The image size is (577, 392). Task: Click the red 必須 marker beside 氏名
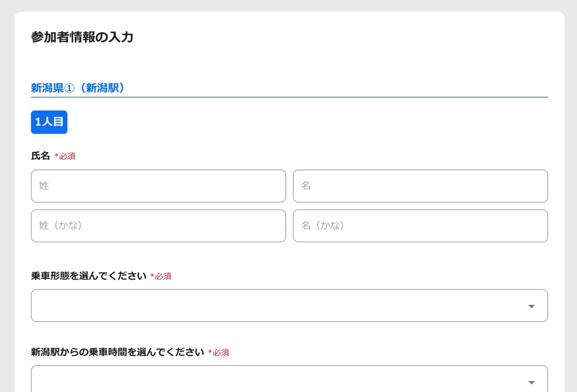coord(65,156)
